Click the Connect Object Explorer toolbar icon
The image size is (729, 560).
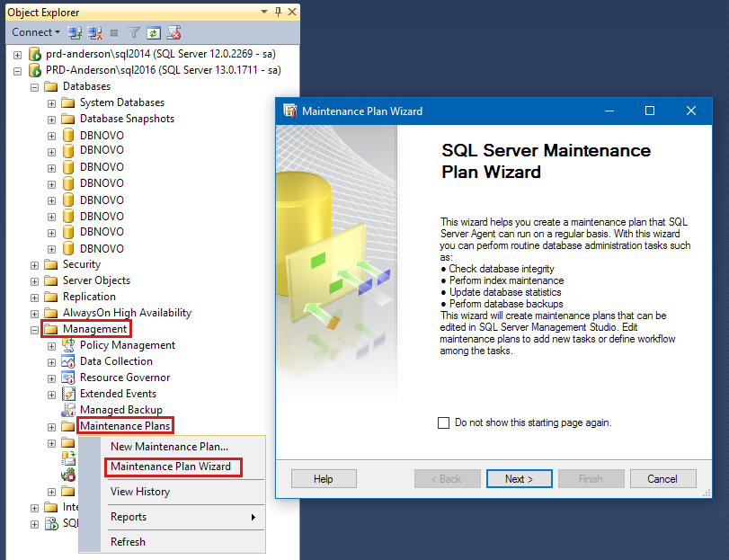75,32
